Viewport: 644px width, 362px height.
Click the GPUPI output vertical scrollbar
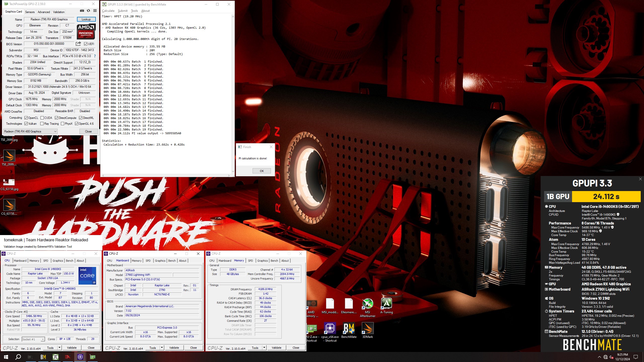[x=233, y=94]
